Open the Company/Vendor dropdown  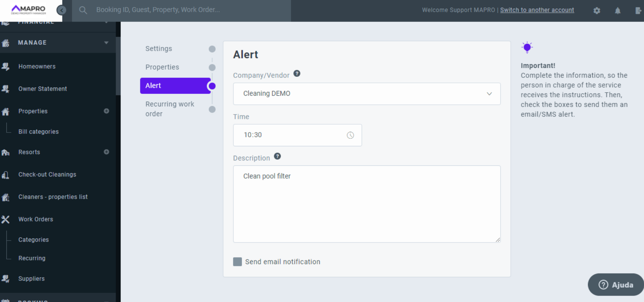[x=367, y=94]
